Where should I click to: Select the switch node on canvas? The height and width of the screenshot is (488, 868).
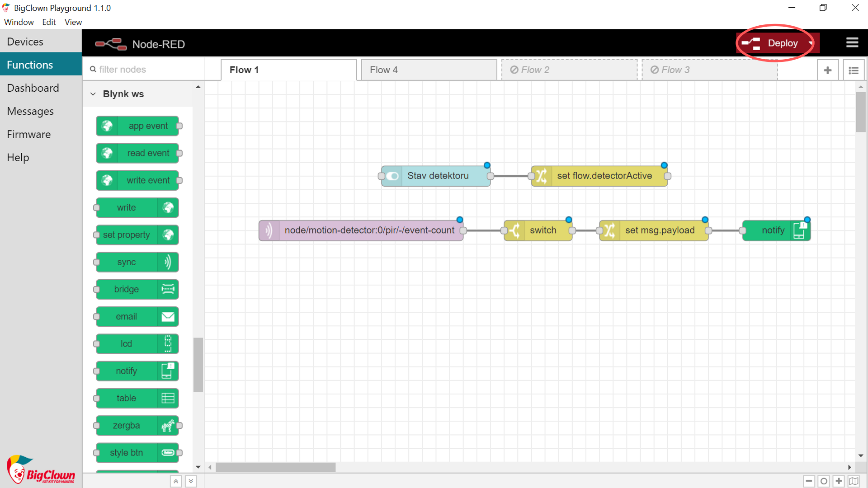(x=538, y=230)
